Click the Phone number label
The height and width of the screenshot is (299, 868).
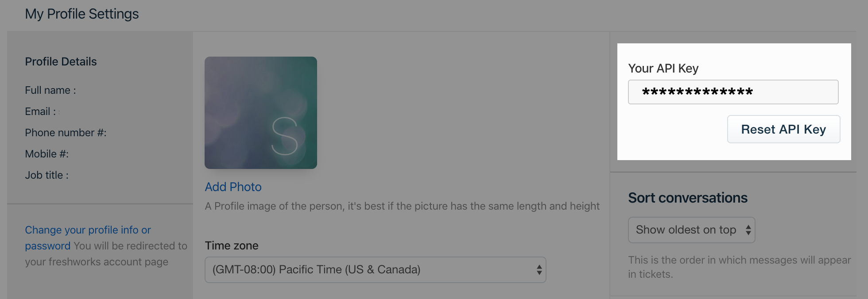[x=66, y=133]
